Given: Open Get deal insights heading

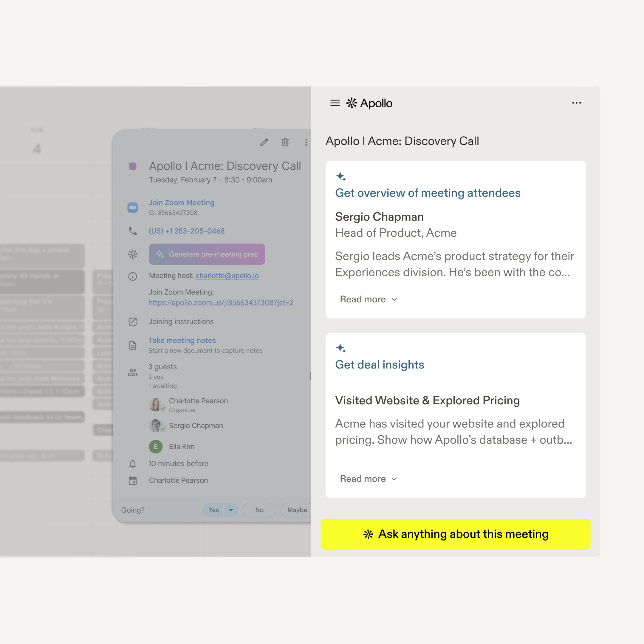Looking at the screenshot, I should coord(379,365).
